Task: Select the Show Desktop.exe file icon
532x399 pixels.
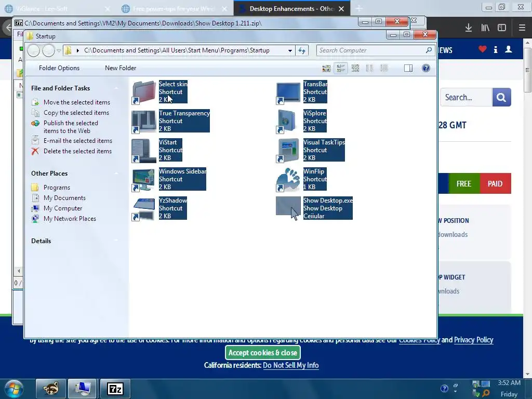Action: pyautogui.click(x=288, y=207)
